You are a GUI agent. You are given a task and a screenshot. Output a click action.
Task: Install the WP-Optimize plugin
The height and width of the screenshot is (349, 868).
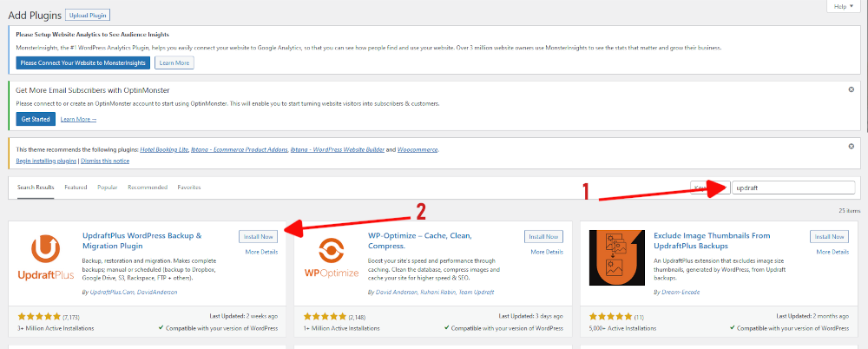543,236
